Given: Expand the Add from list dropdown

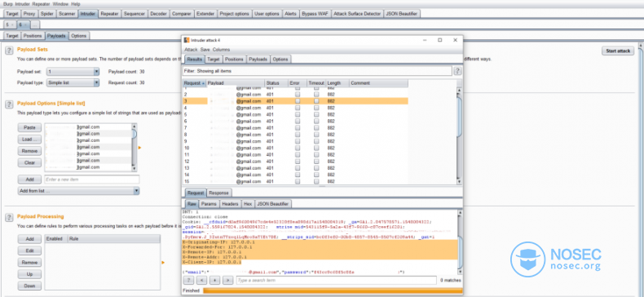Looking at the screenshot, I should 78,191.
